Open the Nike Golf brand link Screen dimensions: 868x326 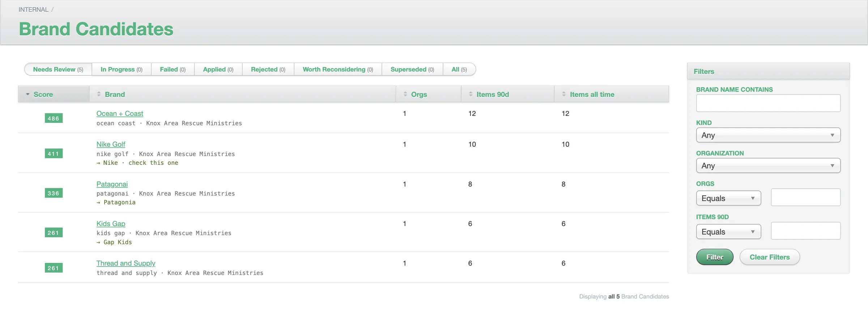[111, 144]
